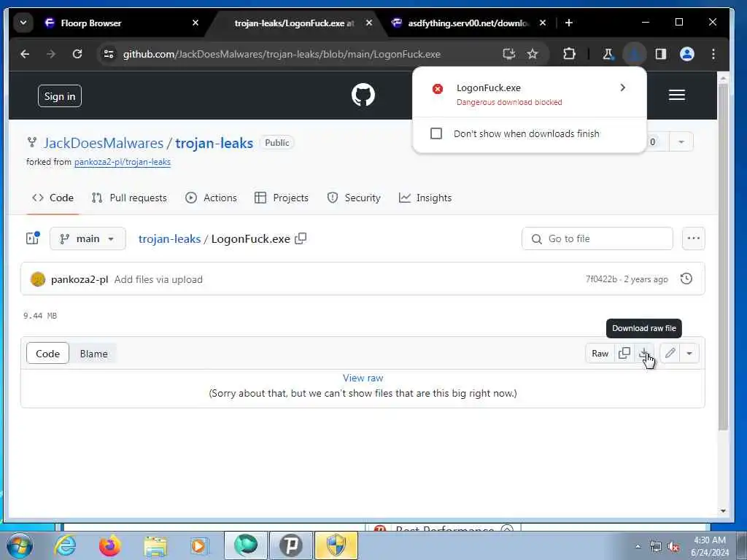Reload the current page
Screen dimensions: 747x560
click(77, 54)
